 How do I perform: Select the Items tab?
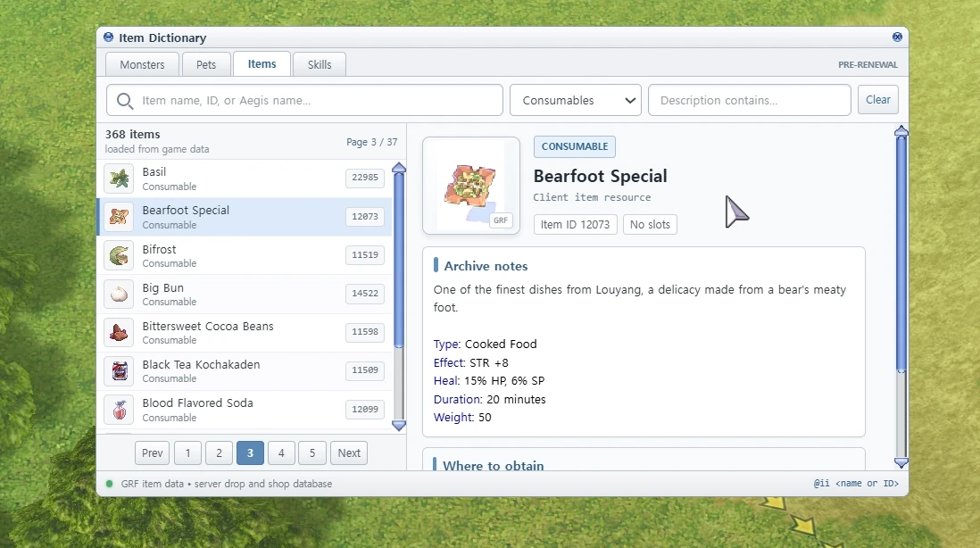(x=262, y=63)
